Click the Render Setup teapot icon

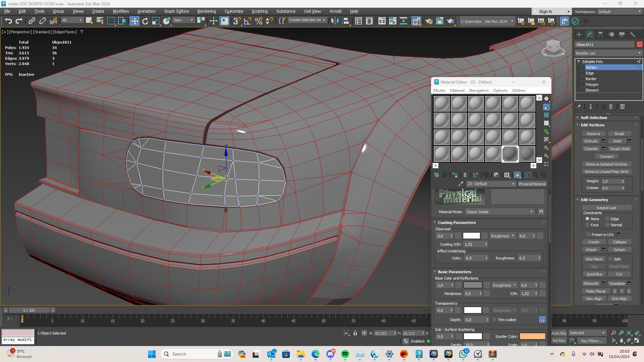[429, 21]
